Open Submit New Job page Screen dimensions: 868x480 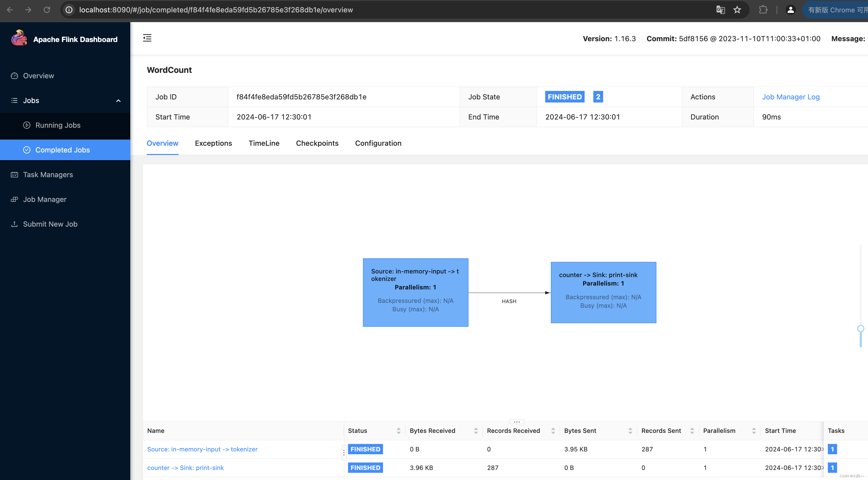50,224
